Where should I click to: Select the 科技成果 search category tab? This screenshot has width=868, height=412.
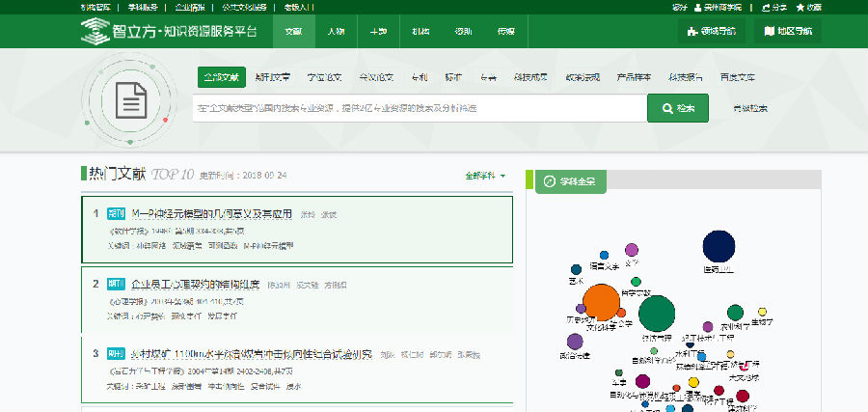[x=530, y=77]
